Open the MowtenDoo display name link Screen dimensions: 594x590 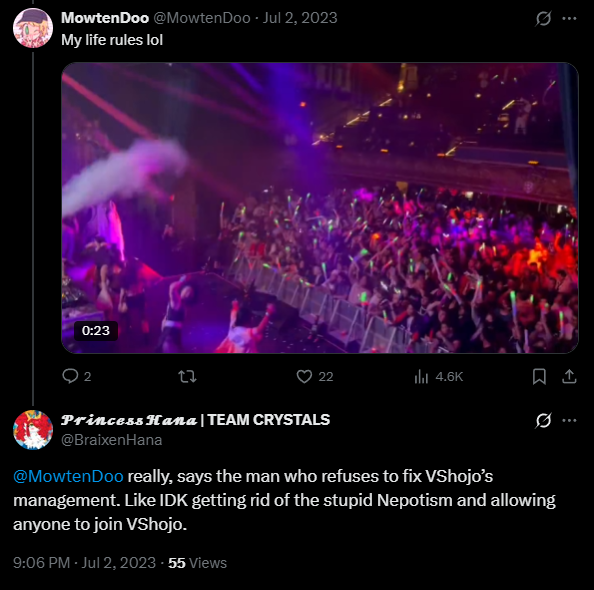105,18
